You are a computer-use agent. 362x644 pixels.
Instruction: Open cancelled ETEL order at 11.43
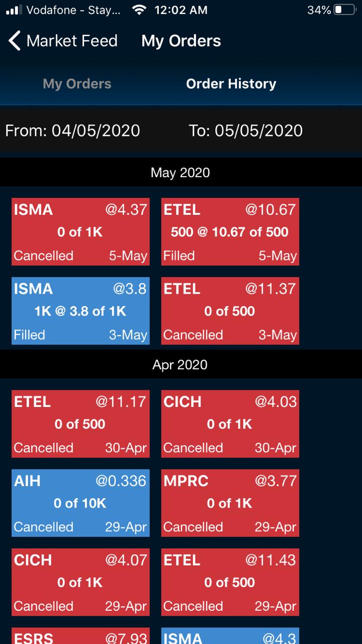click(230, 582)
